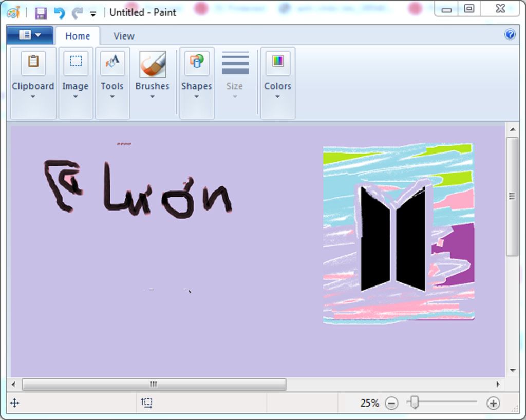Select the Brushes paintbrush icon
The image size is (526, 420).
coord(153,64)
